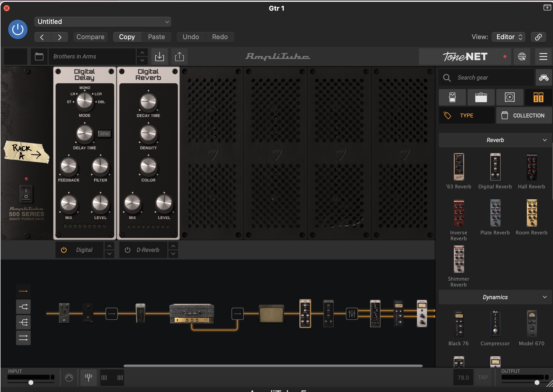Select the three-way split routing icon
Viewport: 553px width, 392px height.
pyautogui.click(x=23, y=323)
